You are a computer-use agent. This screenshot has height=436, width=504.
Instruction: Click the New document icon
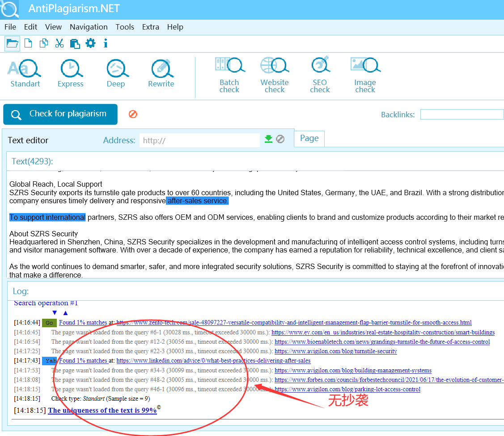point(28,43)
